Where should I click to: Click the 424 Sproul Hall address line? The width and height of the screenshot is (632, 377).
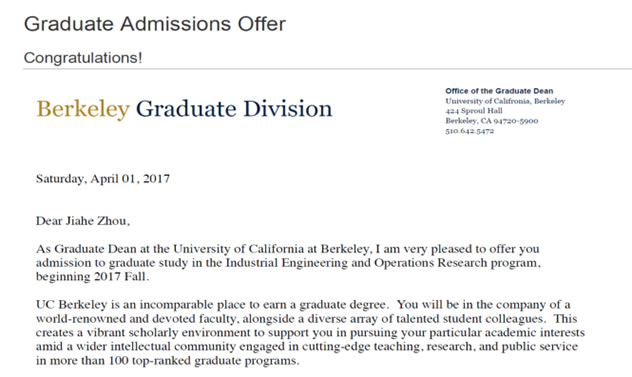click(474, 111)
